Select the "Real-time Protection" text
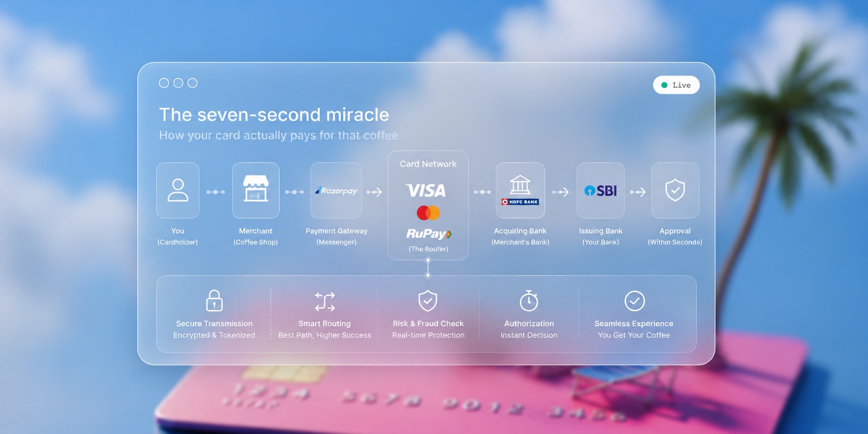Image resolution: width=868 pixels, height=434 pixels. click(x=428, y=335)
